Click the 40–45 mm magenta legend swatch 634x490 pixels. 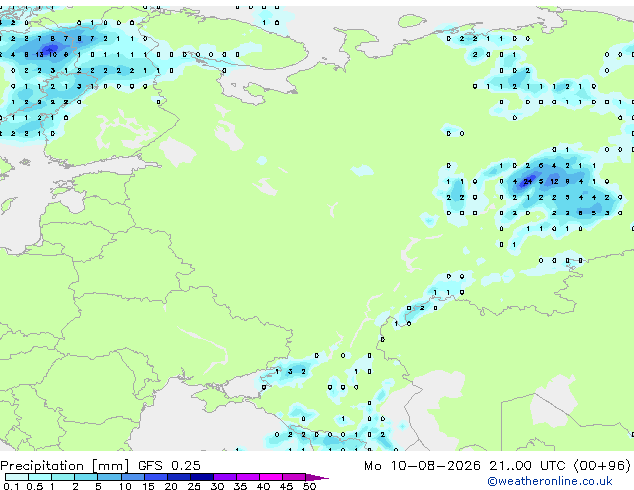271,477
